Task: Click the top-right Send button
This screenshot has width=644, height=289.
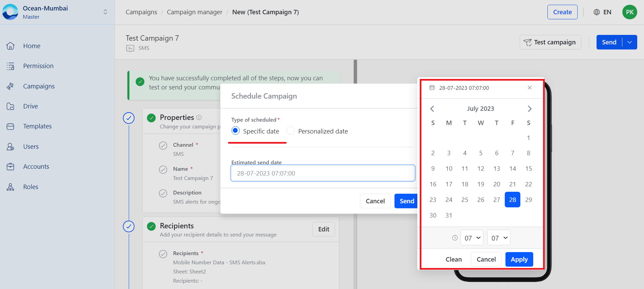Action: coord(609,42)
